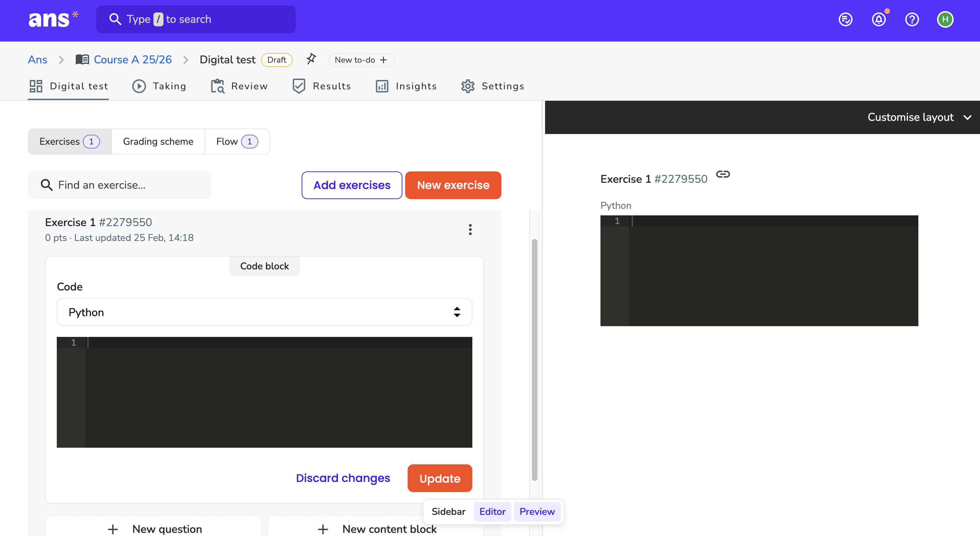Switch to the Review tab

239,86
